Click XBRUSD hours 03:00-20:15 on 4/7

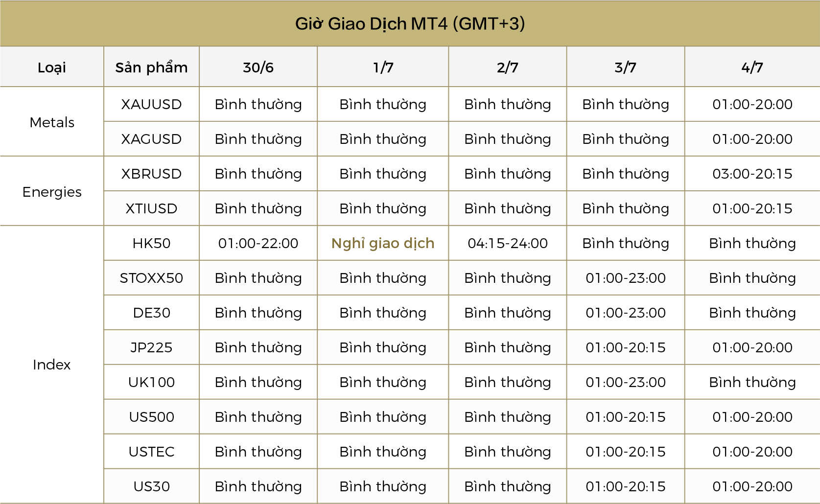pos(752,174)
